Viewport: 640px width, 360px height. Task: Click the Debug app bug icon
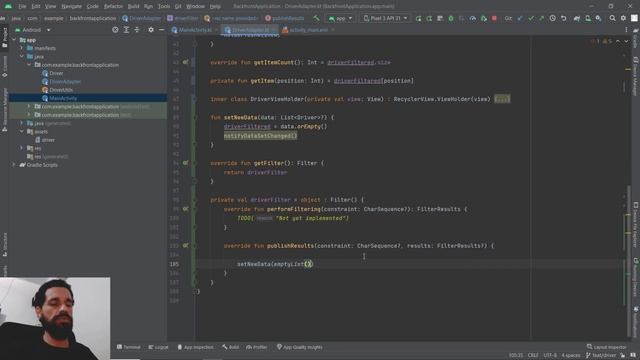click(x=451, y=18)
